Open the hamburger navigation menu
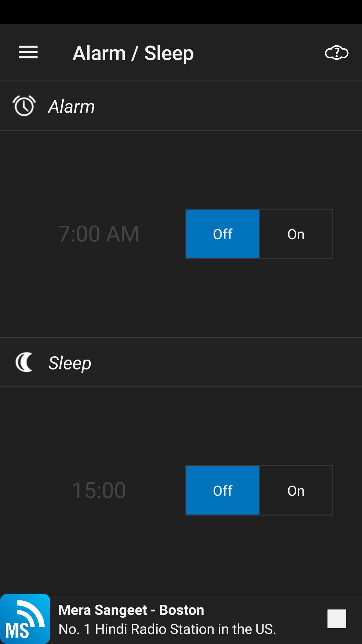 (28, 53)
